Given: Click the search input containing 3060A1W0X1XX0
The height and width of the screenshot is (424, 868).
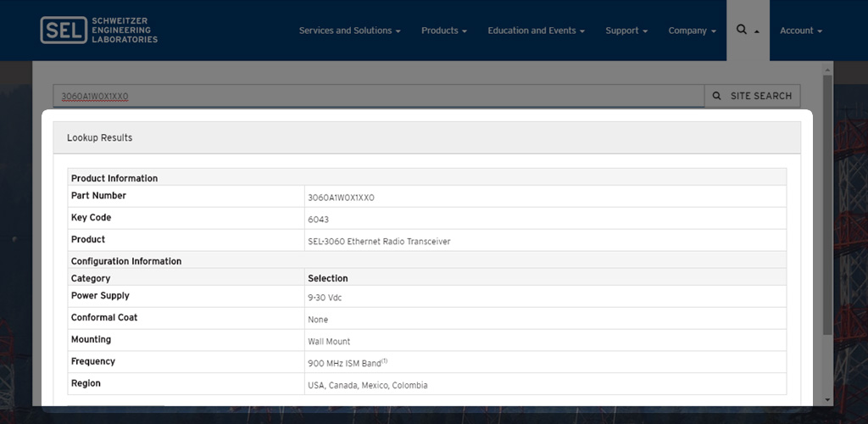Looking at the screenshot, I should pos(379,96).
